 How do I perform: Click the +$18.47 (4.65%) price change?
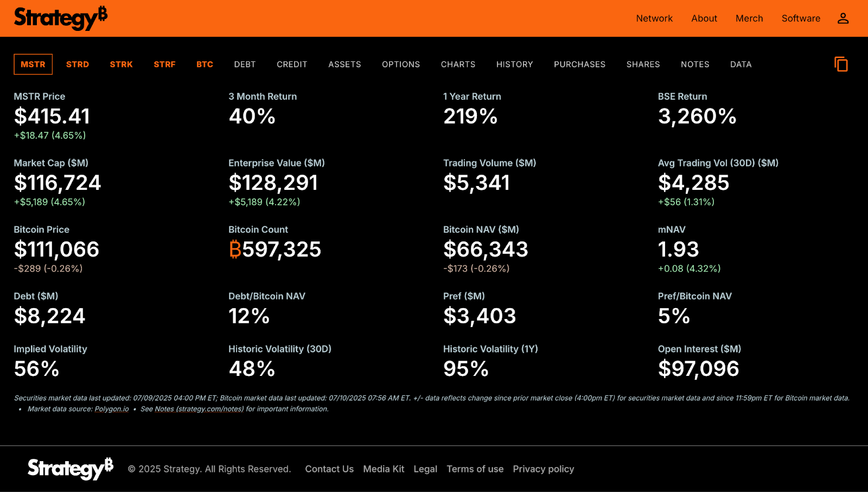pyautogui.click(x=50, y=136)
